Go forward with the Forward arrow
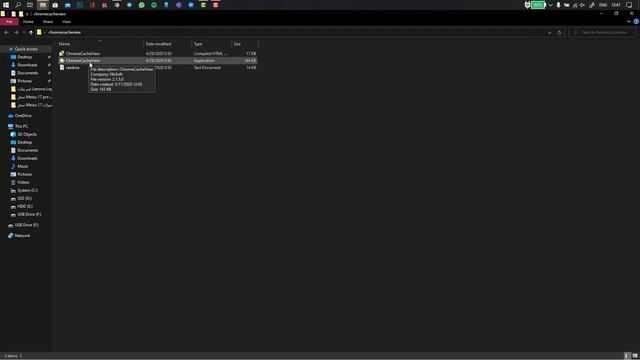This screenshot has height=360, width=640. [16, 32]
